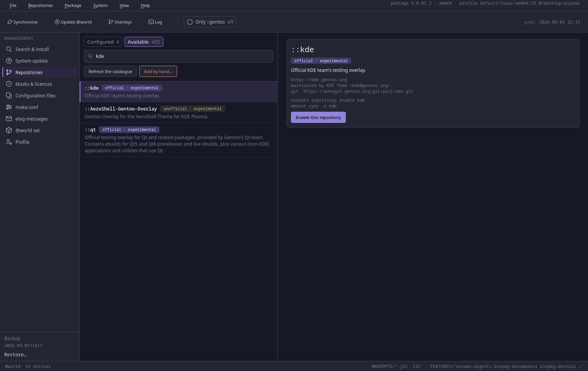Open Profile in sidebar
Screen dimensions: 588x371
[x=40, y=142]
